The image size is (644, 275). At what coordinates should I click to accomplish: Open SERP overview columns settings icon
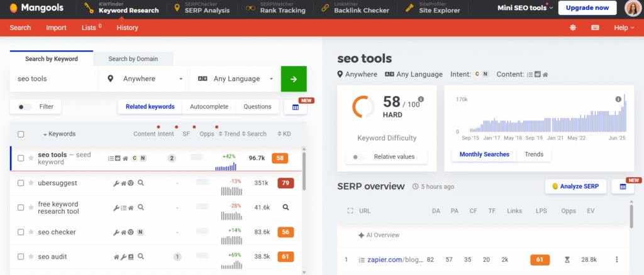point(623,186)
